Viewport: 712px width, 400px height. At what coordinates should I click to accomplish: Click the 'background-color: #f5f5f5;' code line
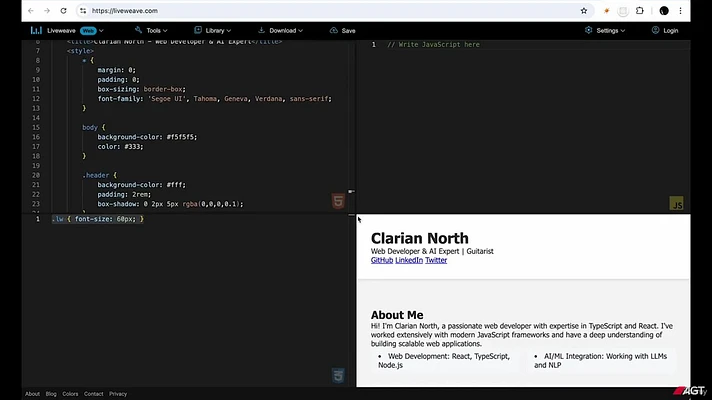click(147, 137)
